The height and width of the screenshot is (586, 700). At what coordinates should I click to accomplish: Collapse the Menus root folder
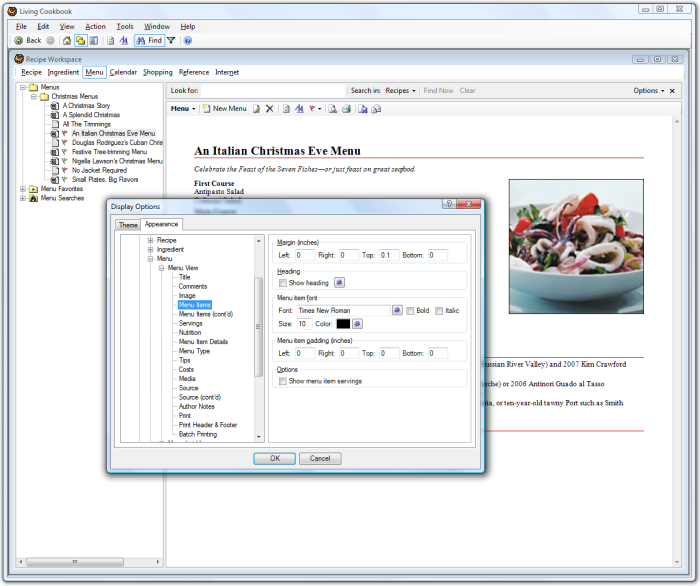(23, 87)
